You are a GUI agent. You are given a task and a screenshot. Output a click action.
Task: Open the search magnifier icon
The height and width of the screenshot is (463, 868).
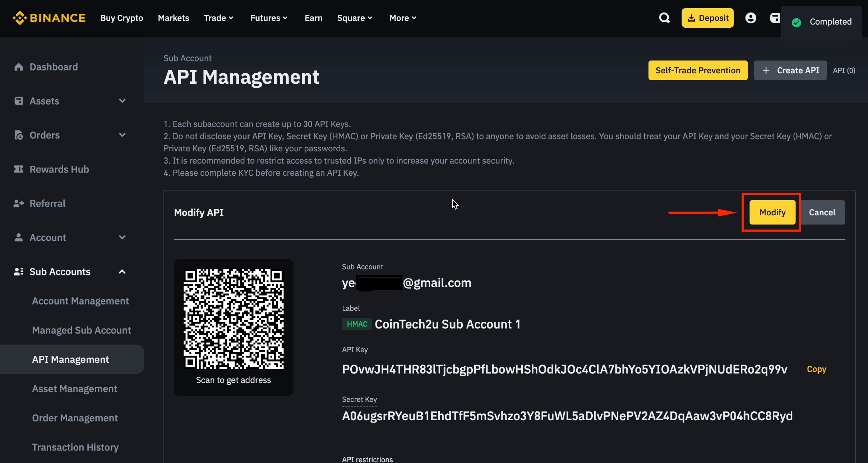tap(664, 18)
